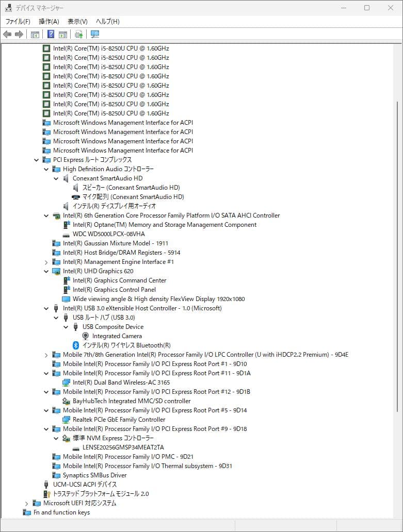This screenshot has width=403, height=532.
Task: Click the blue Help question mark icon
Action: (51, 35)
